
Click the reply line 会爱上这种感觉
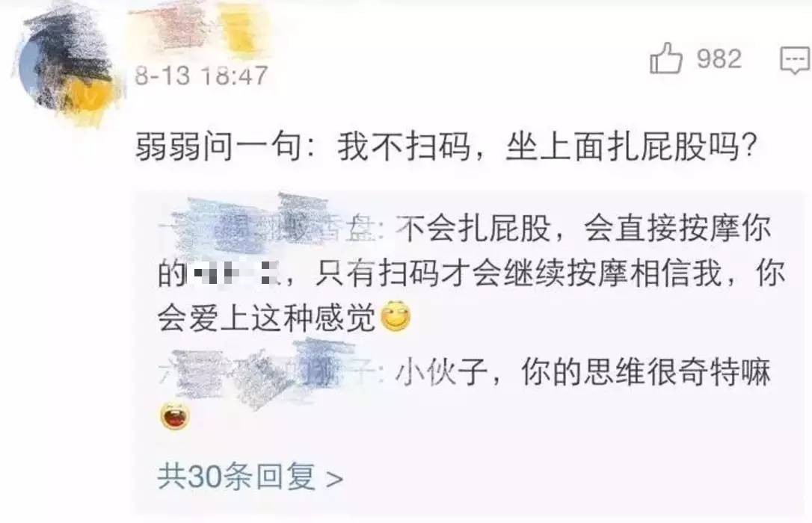pos(265,318)
